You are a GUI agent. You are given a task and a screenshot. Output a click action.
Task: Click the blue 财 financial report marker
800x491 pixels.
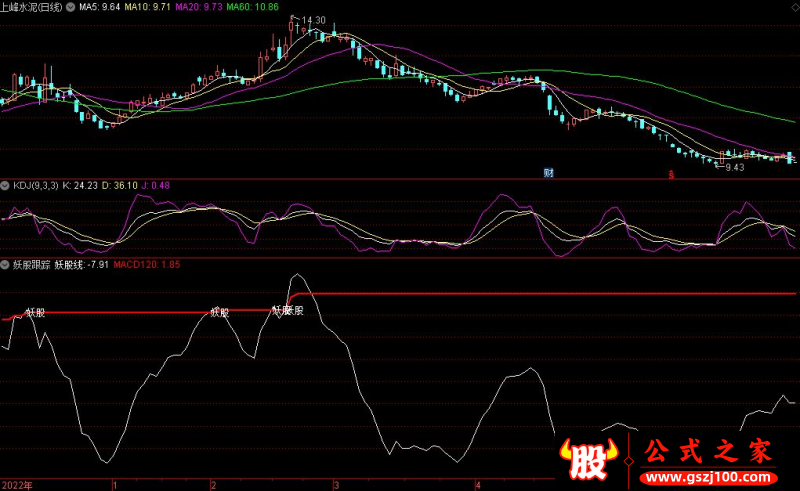549,173
